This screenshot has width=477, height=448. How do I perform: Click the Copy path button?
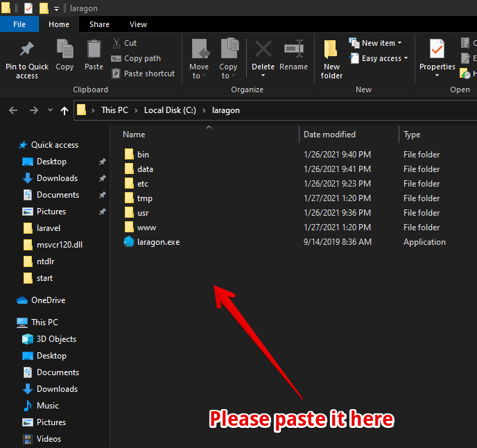click(136, 58)
